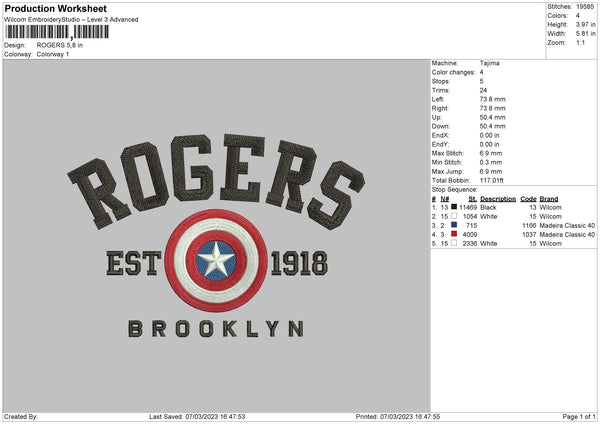
Task: Click the EndX value "0.00 in"
Action: pos(489,135)
